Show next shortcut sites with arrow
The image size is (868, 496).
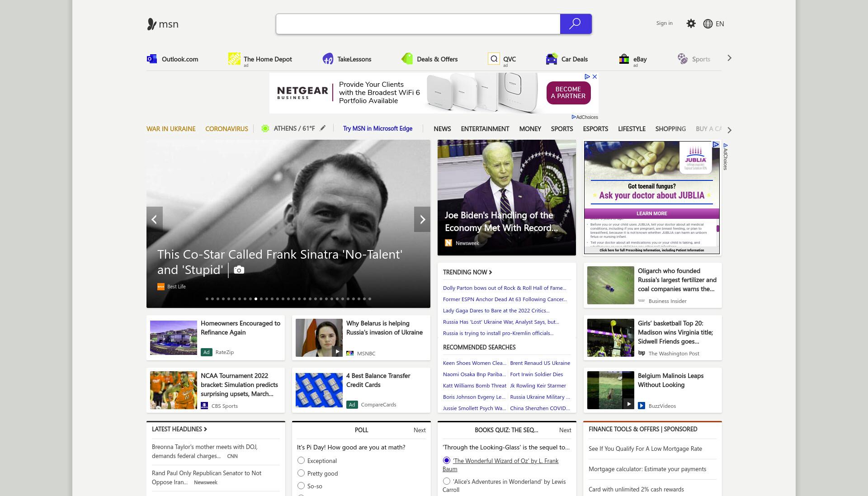(729, 58)
